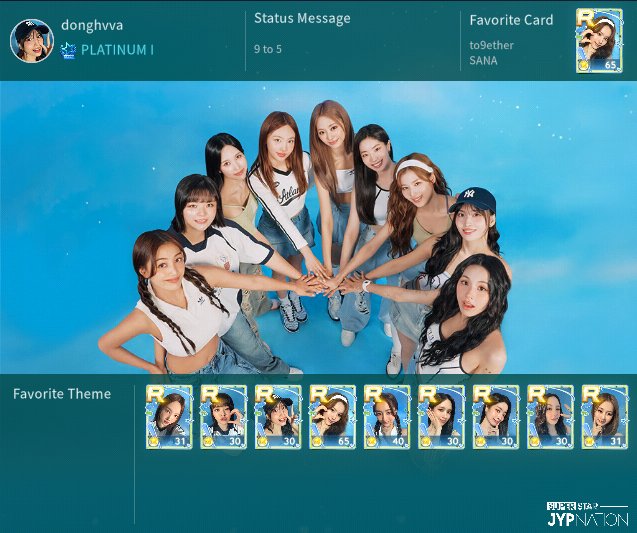This screenshot has height=533, width=637.
Task: Click the SuperStar JYPNATION logo
Action: tap(588, 514)
